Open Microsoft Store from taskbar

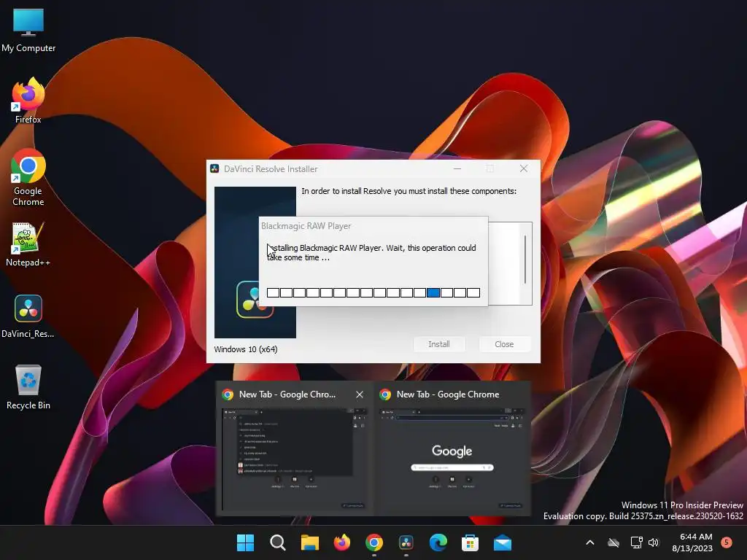tap(470, 542)
